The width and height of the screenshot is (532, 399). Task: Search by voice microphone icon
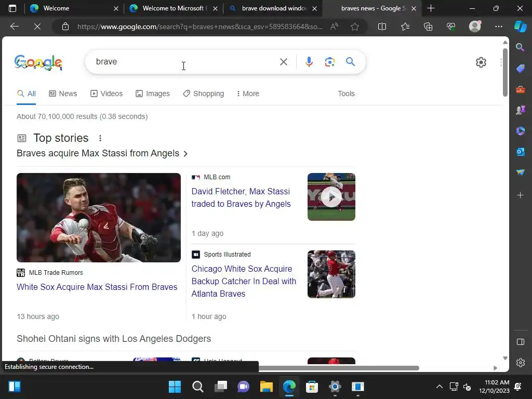(x=309, y=62)
